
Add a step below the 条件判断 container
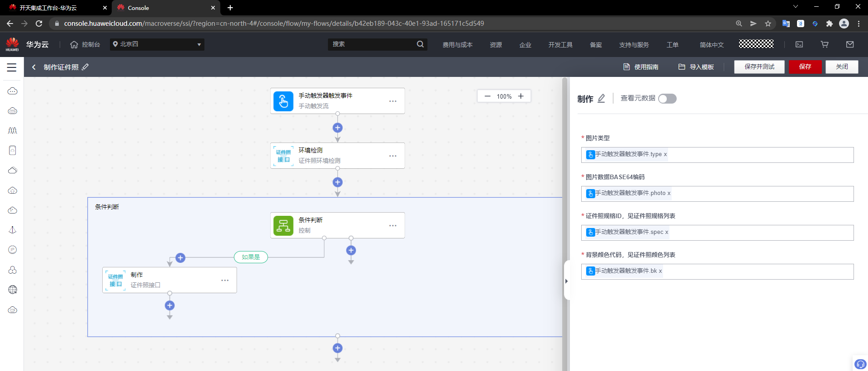tap(337, 348)
